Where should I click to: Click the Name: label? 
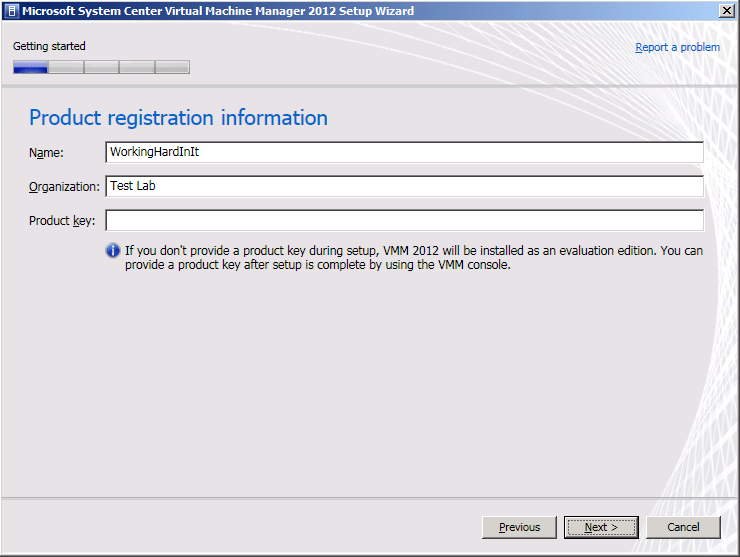pyautogui.click(x=46, y=152)
